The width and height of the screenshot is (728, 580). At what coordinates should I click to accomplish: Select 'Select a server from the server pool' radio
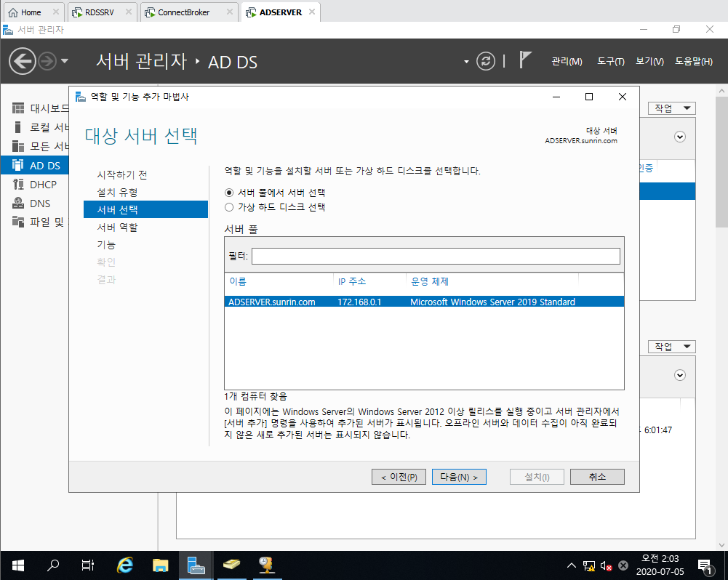pos(229,193)
